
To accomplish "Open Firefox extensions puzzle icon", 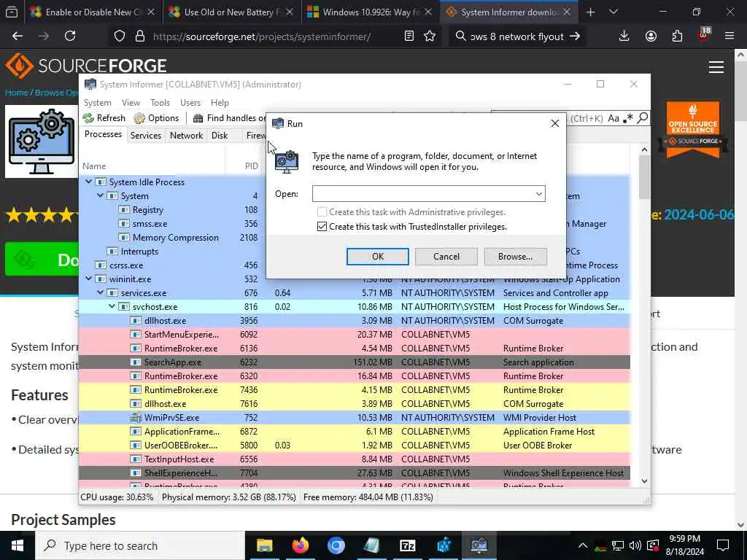I will pyautogui.click(x=677, y=36).
